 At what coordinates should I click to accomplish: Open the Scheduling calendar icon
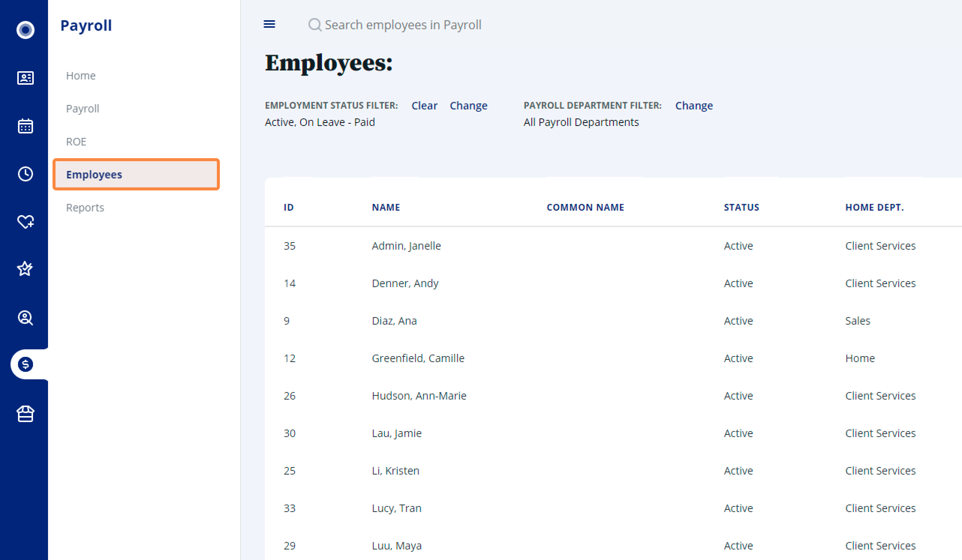pyautogui.click(x=25, y=126)
